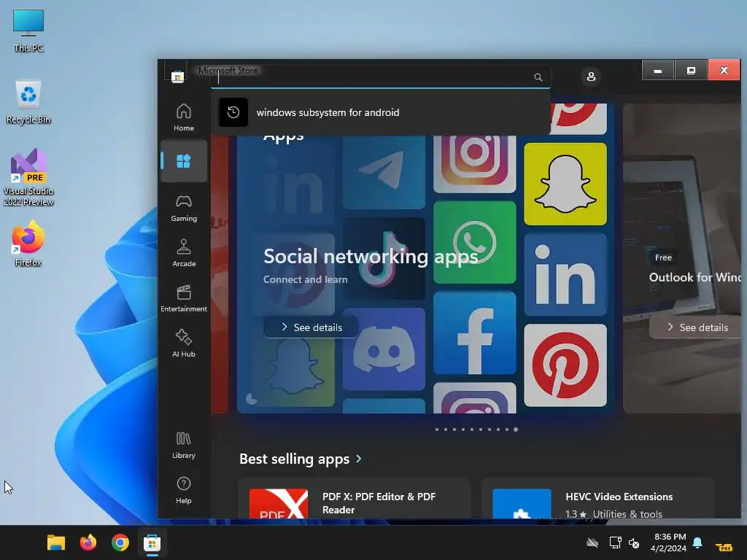
Task: Open File Explorer from the taskbar
Action: click(x=55, y=542)
